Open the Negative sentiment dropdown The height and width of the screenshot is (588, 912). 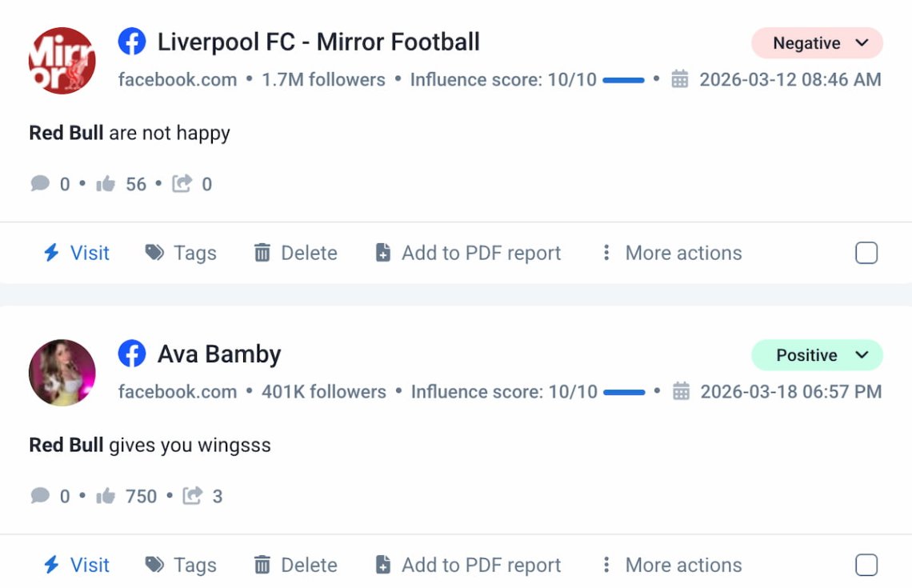point(816,43)
